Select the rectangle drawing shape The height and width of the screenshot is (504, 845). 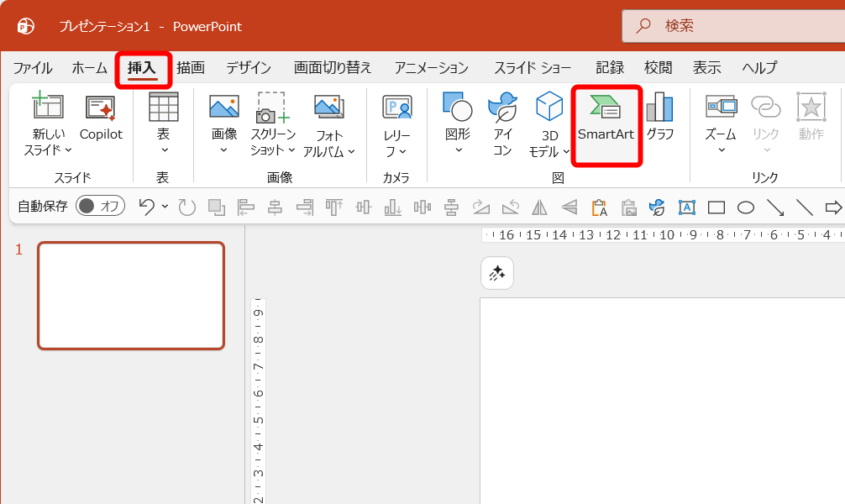pyautogui.click(x=716, y=207)
